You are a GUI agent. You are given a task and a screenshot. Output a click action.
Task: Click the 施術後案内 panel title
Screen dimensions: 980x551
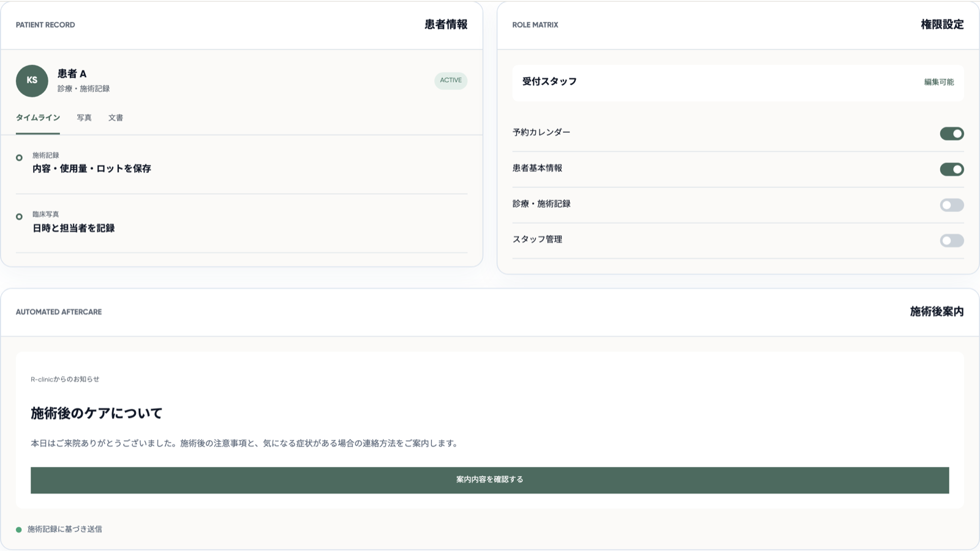pos(937,312)
